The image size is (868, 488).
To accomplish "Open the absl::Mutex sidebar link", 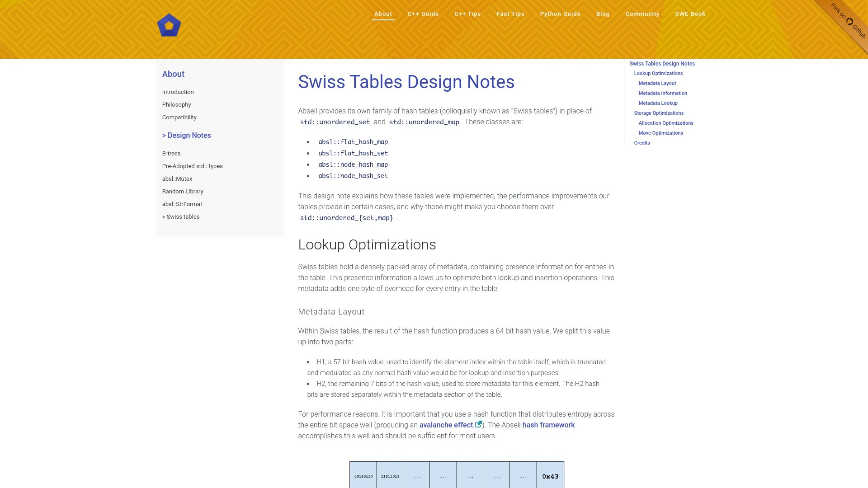I will point(177,178).
